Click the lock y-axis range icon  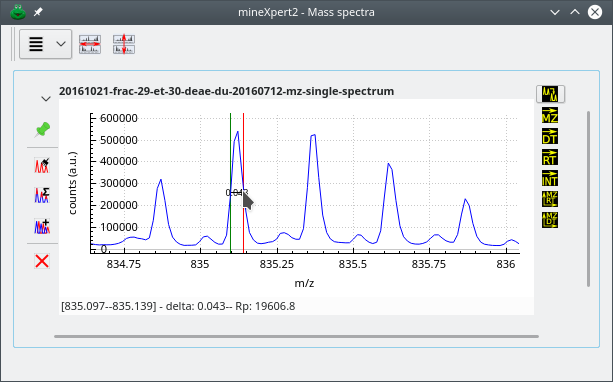(x=124, y=44)
